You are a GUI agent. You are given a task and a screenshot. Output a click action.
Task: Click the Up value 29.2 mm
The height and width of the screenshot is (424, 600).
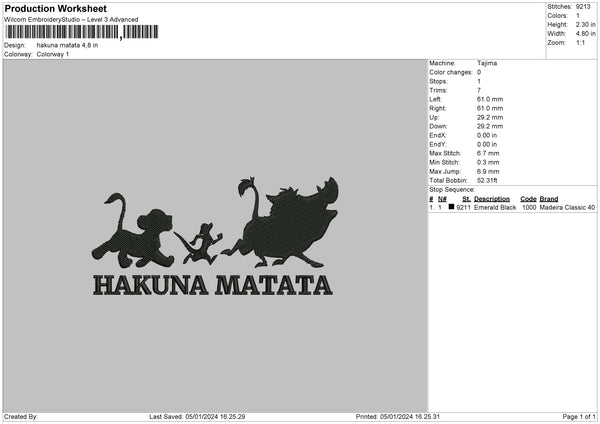click(490, 117)
